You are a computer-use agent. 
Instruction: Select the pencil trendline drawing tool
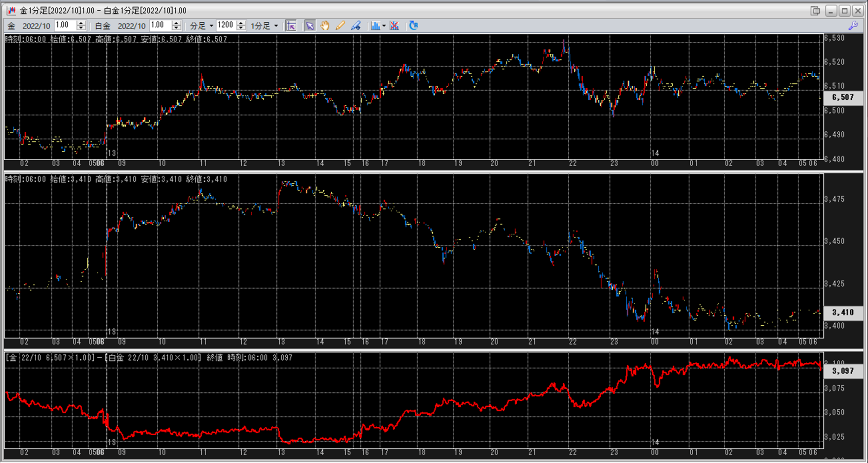point(340,26)
